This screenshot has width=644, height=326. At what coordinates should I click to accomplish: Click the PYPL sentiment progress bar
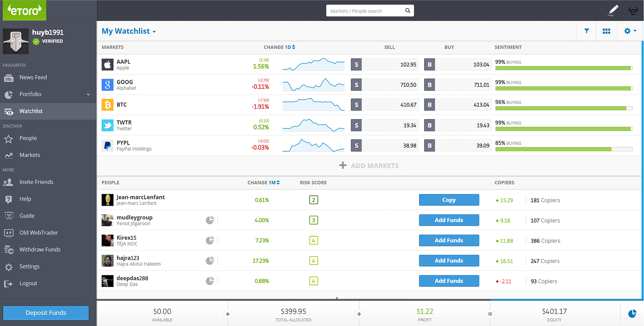[x=563, y=149]
